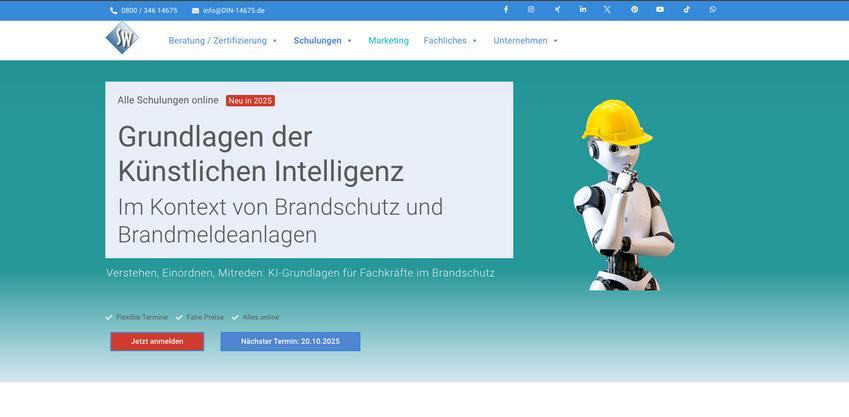
Task: Open the X (Twitter) social icon
Action: click(607, 10)
